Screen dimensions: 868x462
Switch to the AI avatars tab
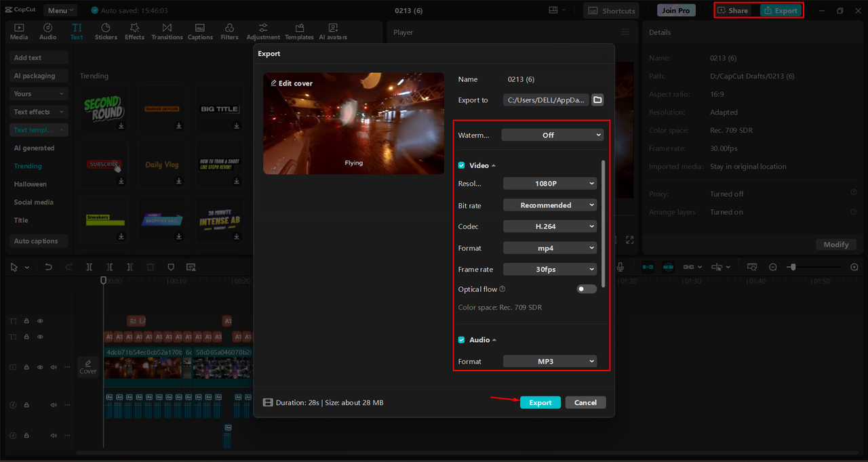pos(333,32)
